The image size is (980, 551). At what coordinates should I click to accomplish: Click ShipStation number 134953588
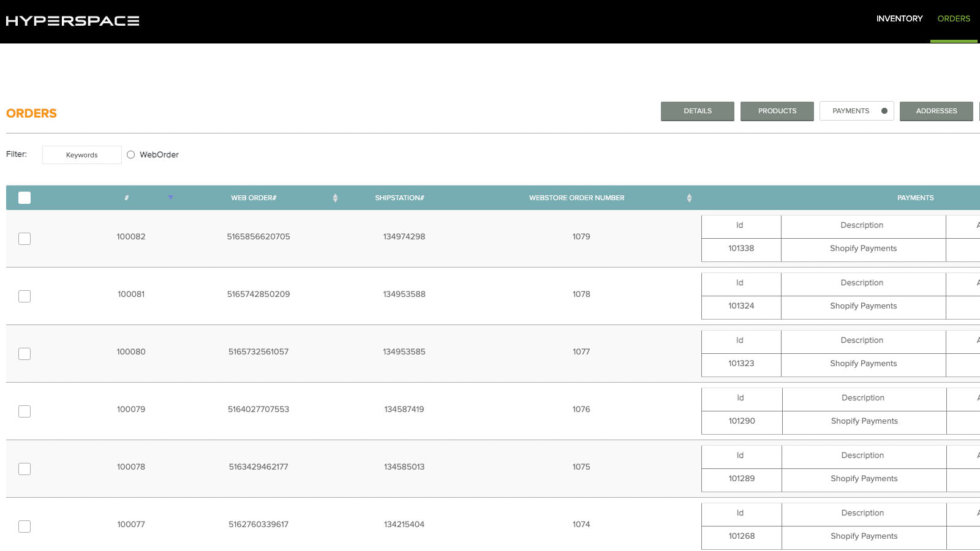click(404, 294)
